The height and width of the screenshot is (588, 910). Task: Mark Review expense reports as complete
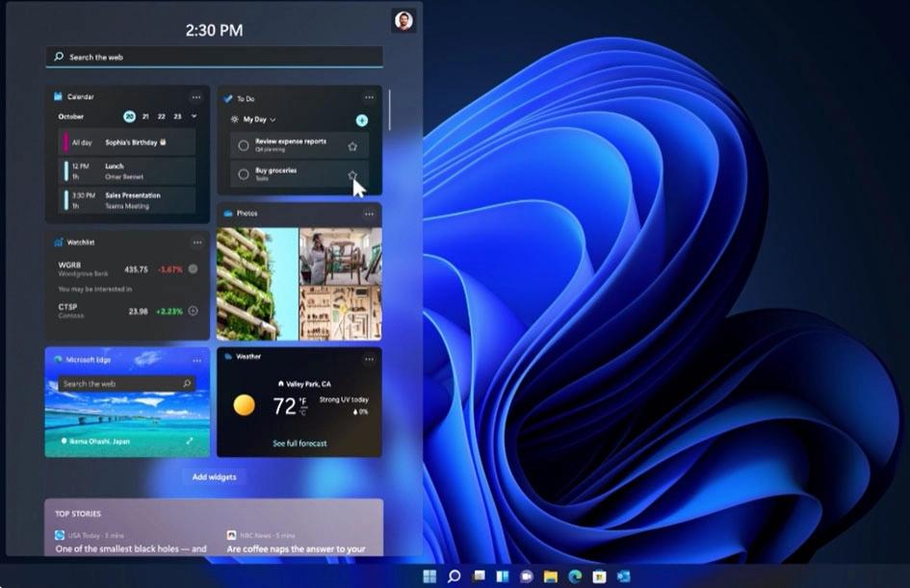[244, 145]
